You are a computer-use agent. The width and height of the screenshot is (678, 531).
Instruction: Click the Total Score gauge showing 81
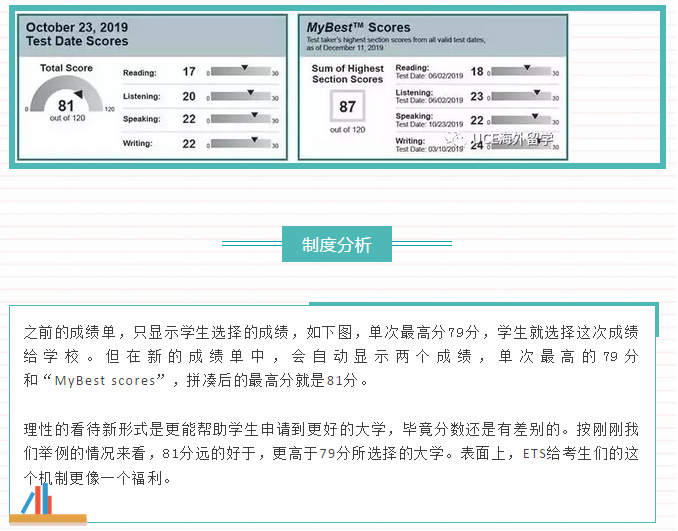[x=67, y=98]
